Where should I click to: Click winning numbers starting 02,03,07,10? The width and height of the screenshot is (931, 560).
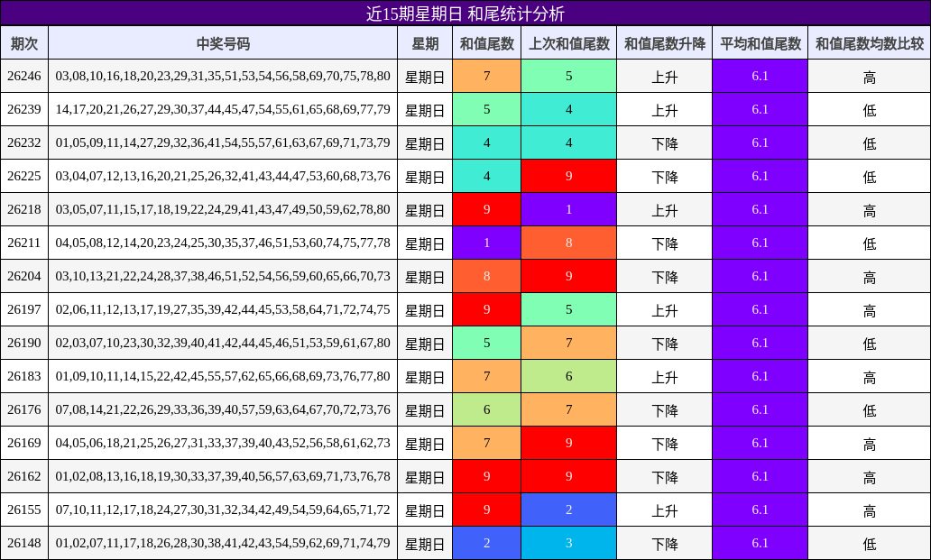pyautogui.click(x=223, y=343)
